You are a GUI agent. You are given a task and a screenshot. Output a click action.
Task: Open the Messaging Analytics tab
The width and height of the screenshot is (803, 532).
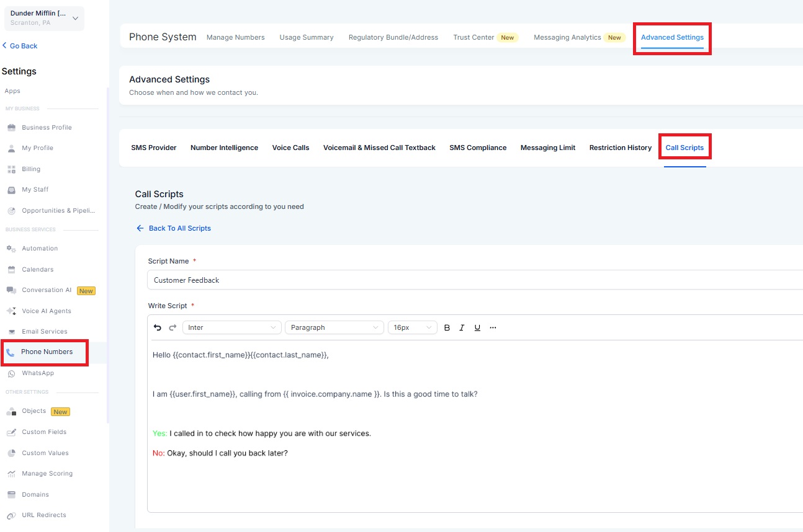point(567,37)
